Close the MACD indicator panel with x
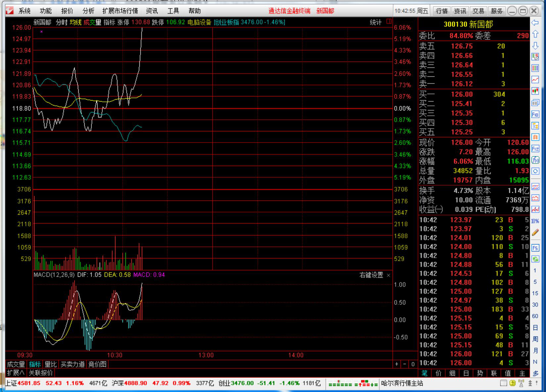 (388, 275)
